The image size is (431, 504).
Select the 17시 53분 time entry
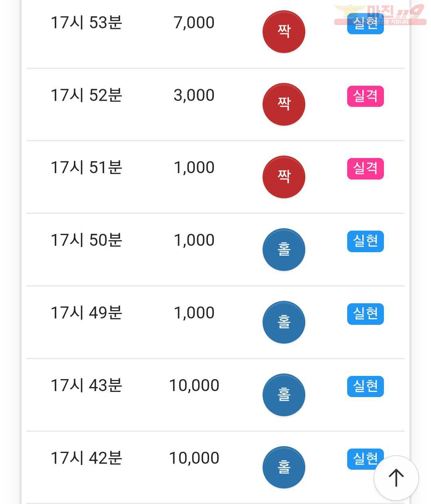[87, 23]
